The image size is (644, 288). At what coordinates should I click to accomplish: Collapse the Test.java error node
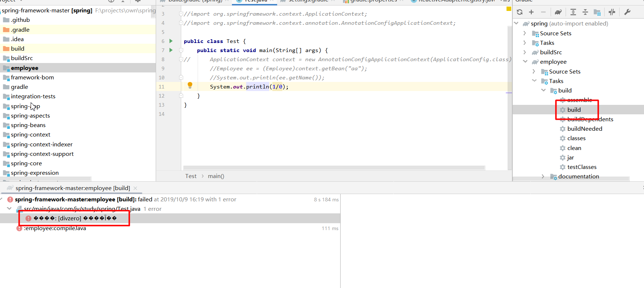[9, 209]
